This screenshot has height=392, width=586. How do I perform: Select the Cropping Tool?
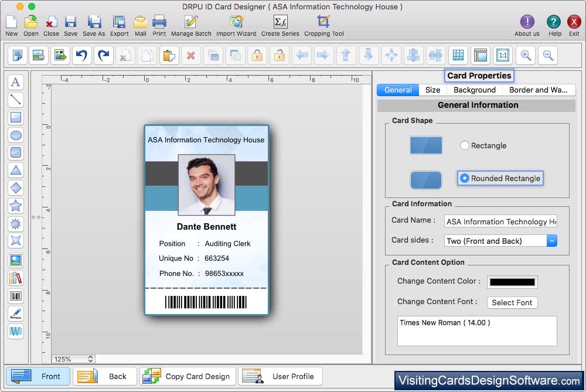coord(323,25)
